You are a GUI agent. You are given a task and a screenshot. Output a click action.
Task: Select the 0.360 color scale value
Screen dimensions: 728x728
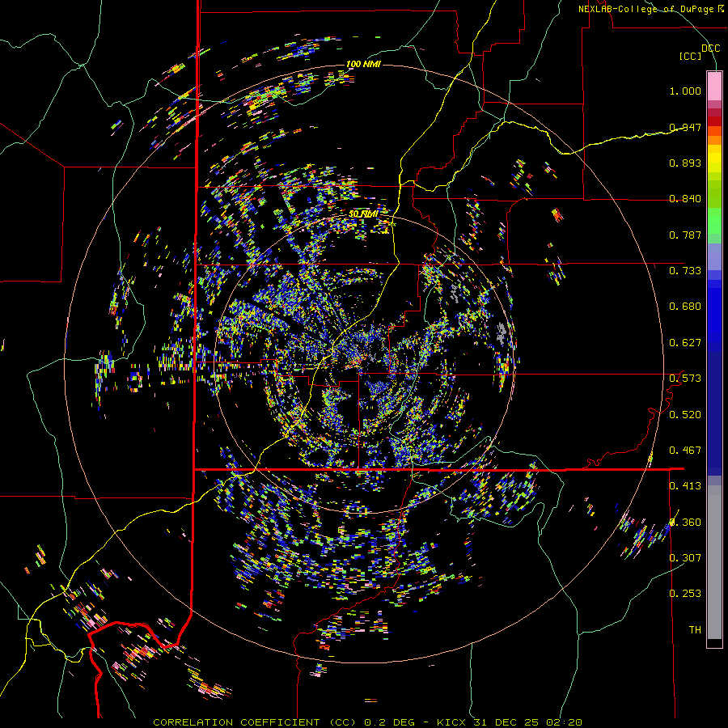[685, 523]
